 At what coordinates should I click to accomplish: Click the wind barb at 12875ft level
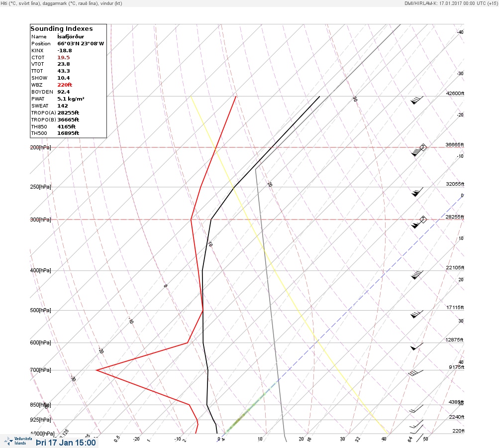point(417,346)
